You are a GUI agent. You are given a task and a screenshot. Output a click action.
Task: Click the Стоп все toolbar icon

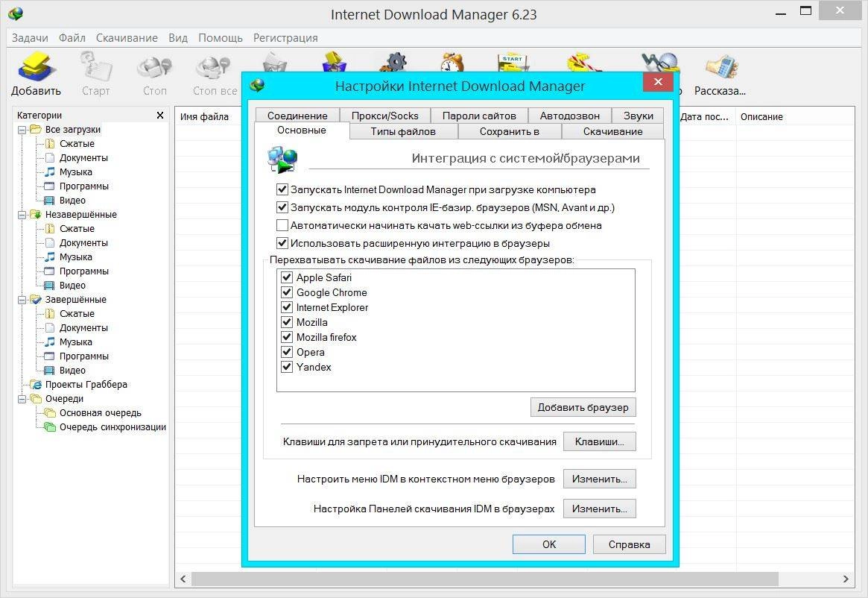click(213, 68)
